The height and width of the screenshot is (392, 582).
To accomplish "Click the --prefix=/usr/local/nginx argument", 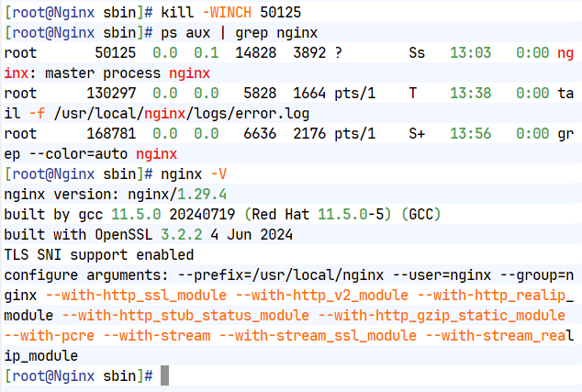I will pyautogui.click(x=281, y=275).
